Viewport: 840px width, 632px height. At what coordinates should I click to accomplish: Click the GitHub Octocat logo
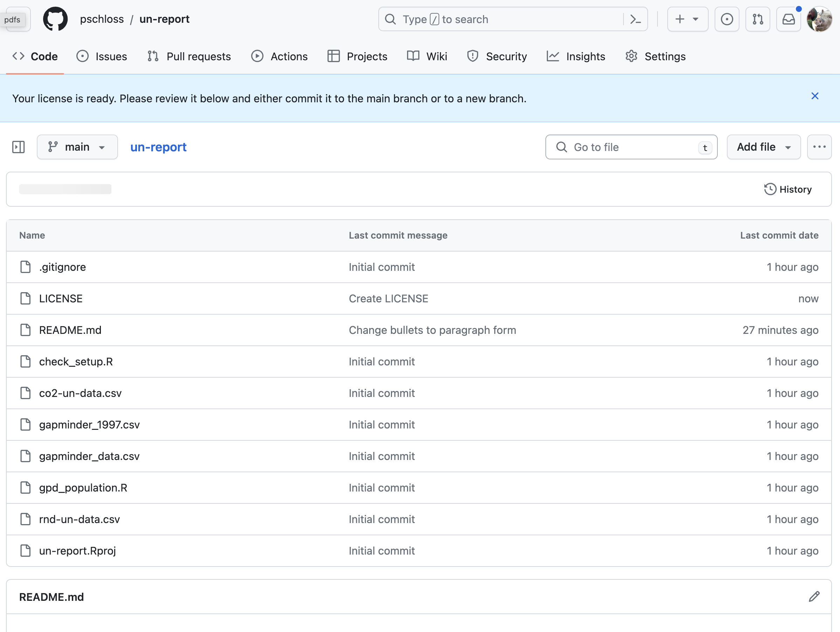(x=55, y=19)
